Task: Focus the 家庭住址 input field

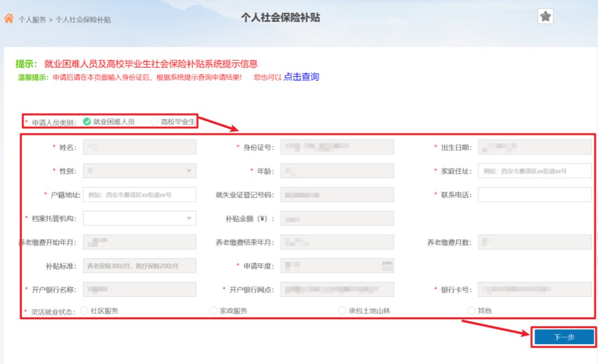Action: [535, 171]
